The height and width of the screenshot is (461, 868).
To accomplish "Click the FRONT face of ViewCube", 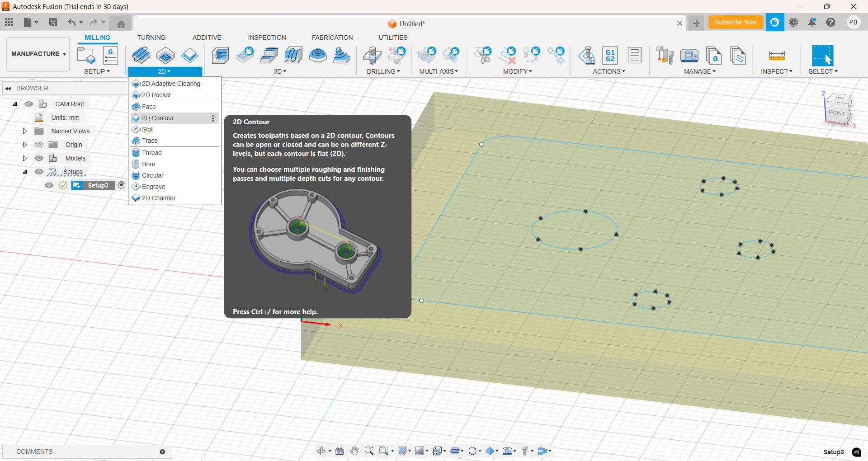I will [x=836, y=113].
